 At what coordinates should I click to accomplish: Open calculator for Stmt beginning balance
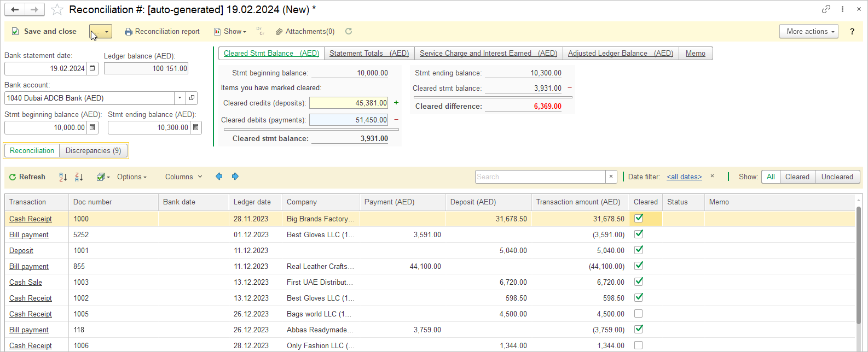92,127
